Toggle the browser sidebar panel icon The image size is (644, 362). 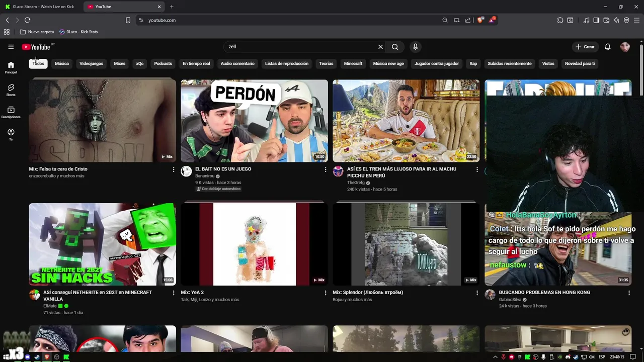click(x=596, y=20)
